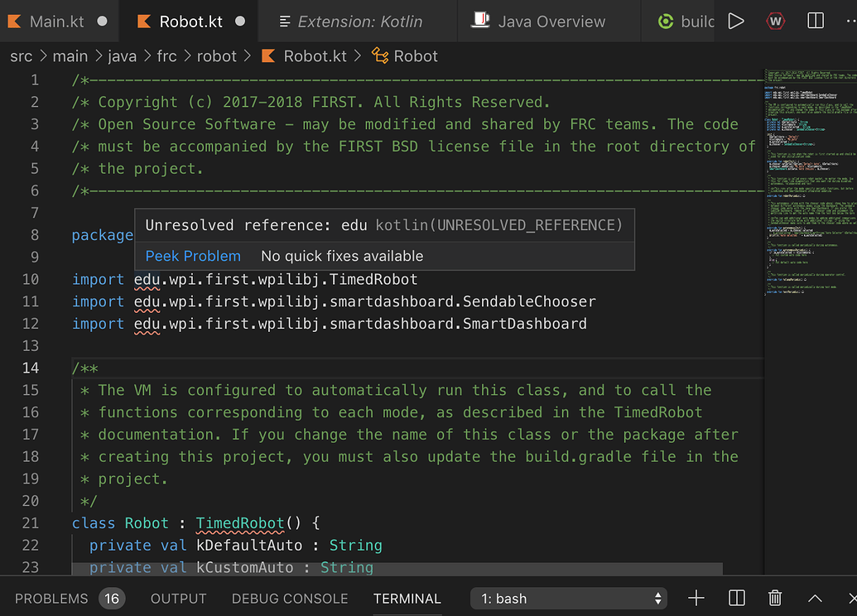The image size is (857, 616).
Task: Click the main breadcrumb
Action: tap(70, 55)
